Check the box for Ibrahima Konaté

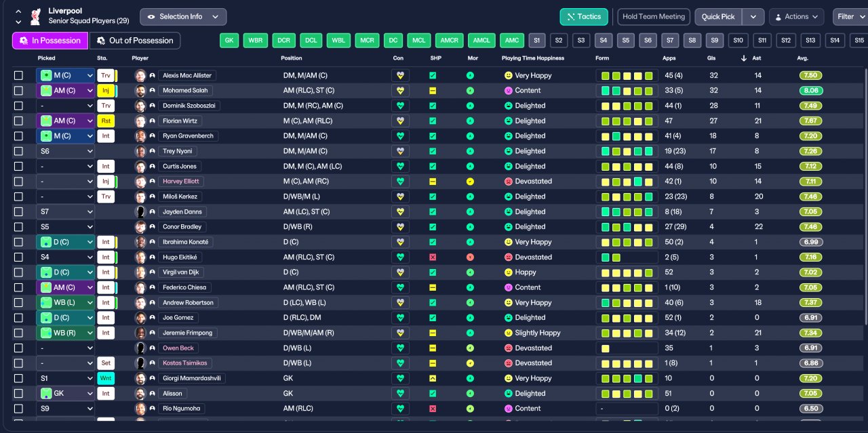[18, 242]
